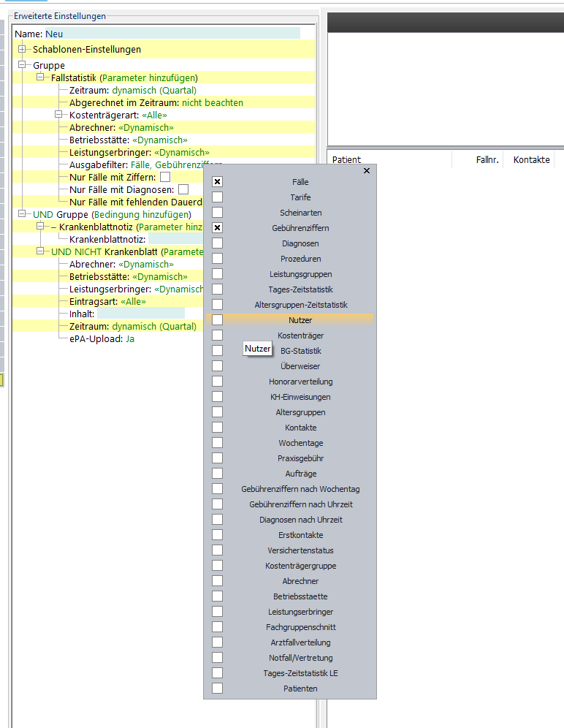The image size is (564, 728).
Task: Close the output filter popup list
Action: click(367, 170)
